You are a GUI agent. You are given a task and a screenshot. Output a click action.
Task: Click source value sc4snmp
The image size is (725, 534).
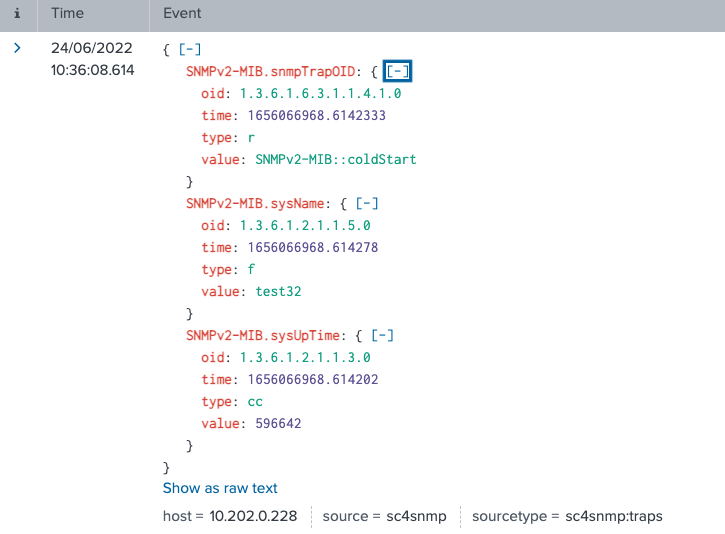[x=416, y=516]
